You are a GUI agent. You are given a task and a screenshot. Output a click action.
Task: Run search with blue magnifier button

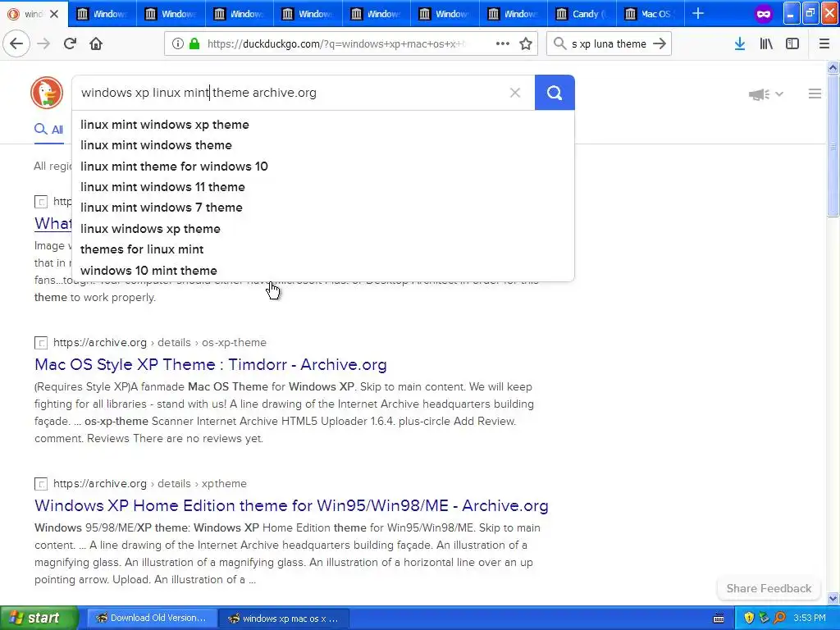tap(555, 93)
